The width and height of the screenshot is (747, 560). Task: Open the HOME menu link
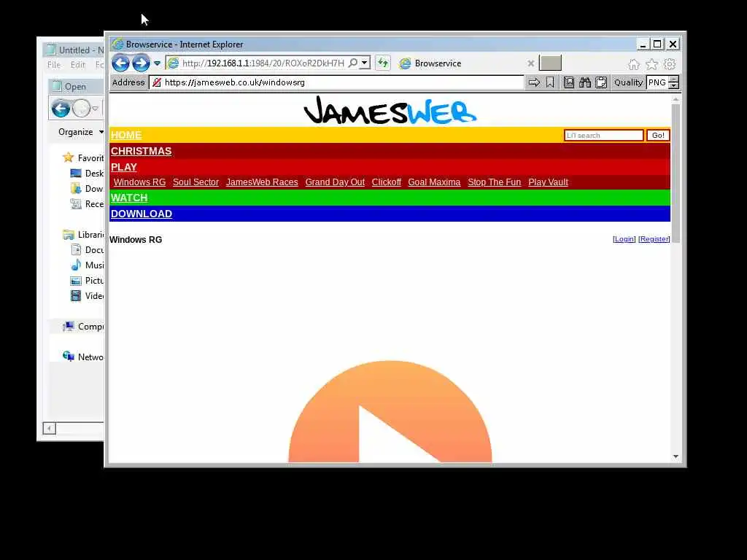126,135
